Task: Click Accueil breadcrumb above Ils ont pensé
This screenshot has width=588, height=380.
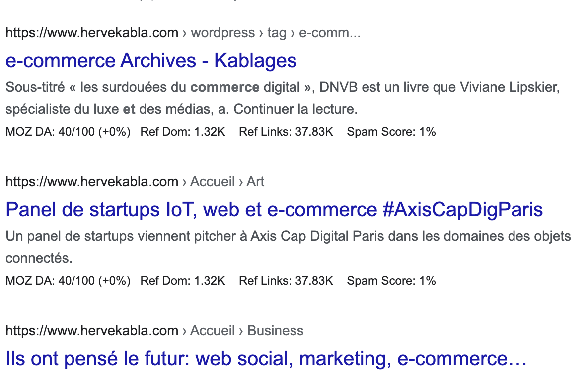Action: click(x=213, y=331)
